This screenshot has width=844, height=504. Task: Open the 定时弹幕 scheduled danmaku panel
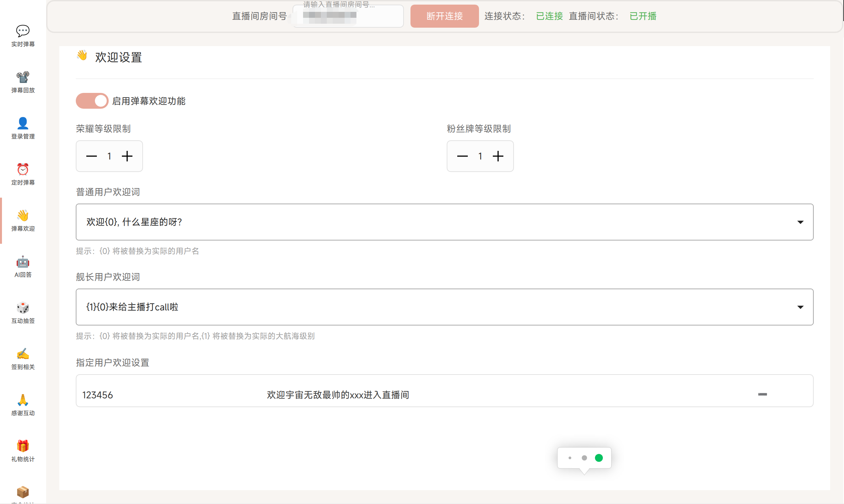pyautogui.click(x=23, y=174)
